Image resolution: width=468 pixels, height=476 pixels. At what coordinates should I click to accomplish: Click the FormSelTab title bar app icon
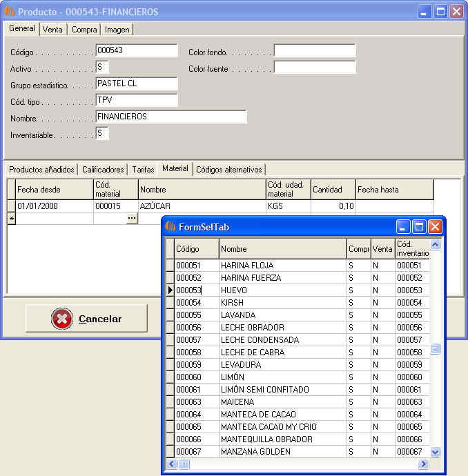[x=170, y=226]
